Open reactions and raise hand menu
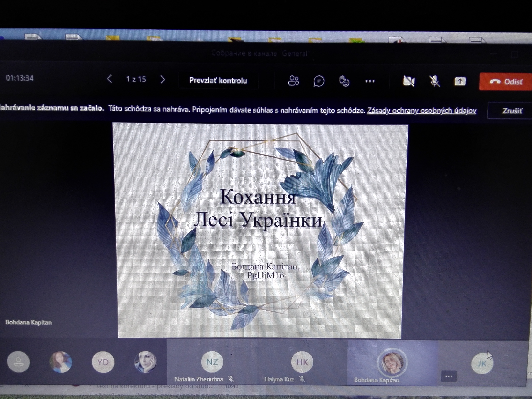The height and width of the screenshot is (399, 532). (x=344, y=81)
